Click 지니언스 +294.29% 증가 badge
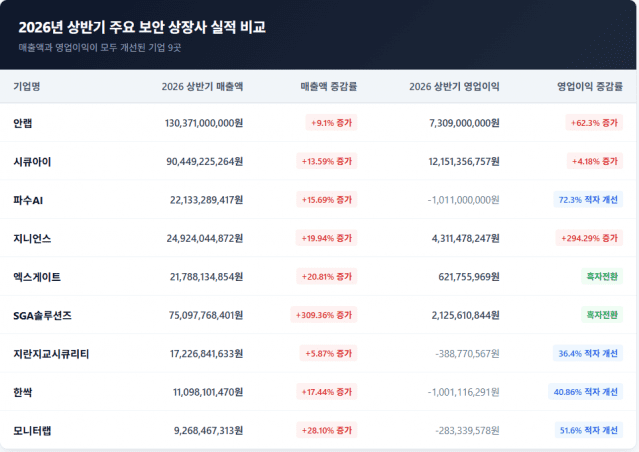Image resolution: width=639 pixels, height=452 pixels. (x=589, y=238)
